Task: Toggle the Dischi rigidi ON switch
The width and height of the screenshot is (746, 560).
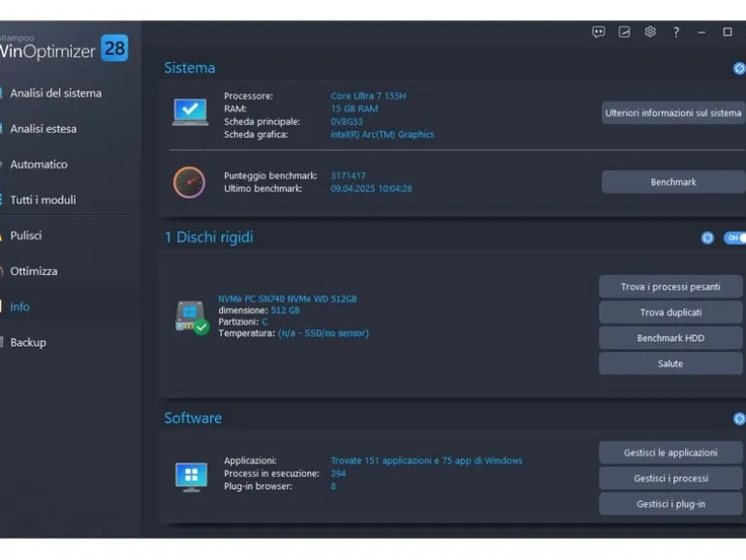Action: point(735,238)
